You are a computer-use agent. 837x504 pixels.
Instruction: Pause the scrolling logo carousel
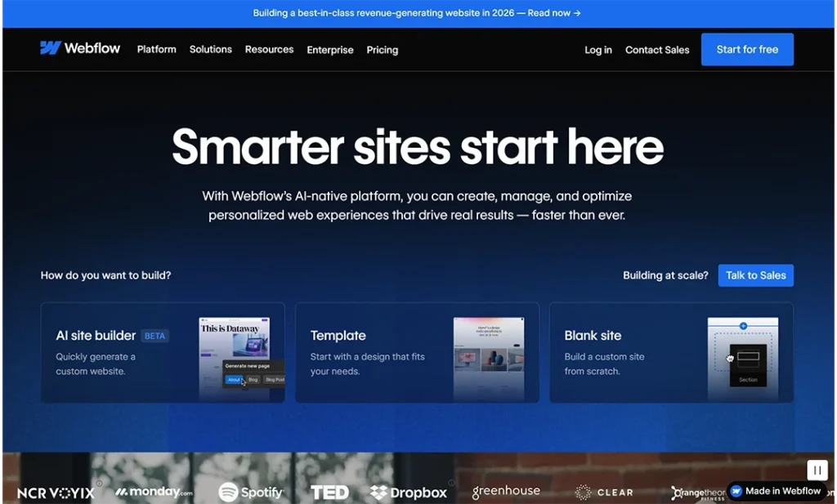[x=817, y=470]
